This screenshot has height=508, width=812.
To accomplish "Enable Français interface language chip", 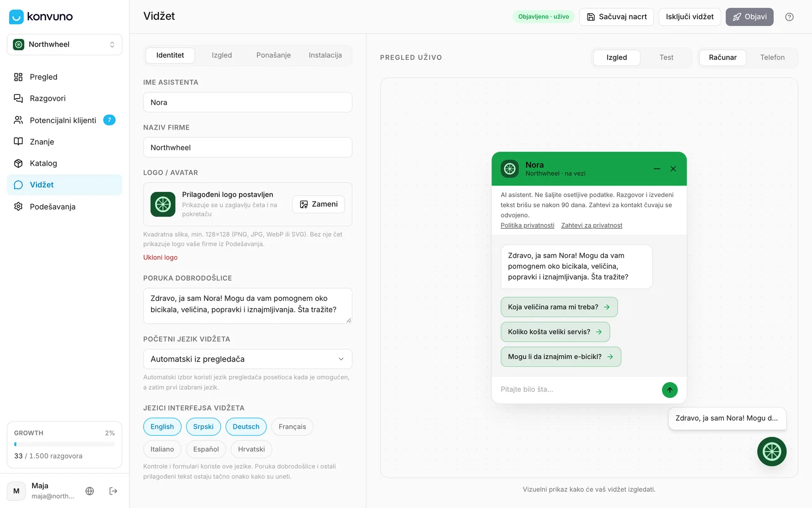I will click(x=292, y=427).
